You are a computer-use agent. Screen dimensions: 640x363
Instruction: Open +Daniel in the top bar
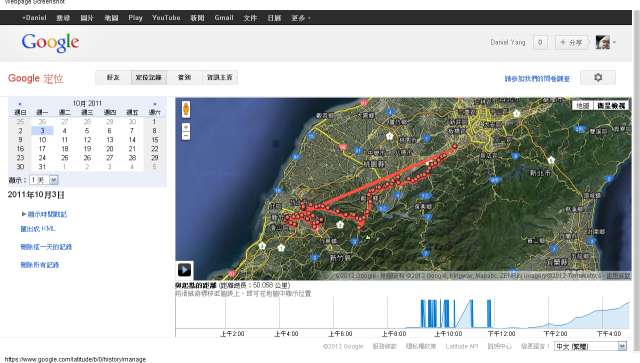tap(34, 18)
